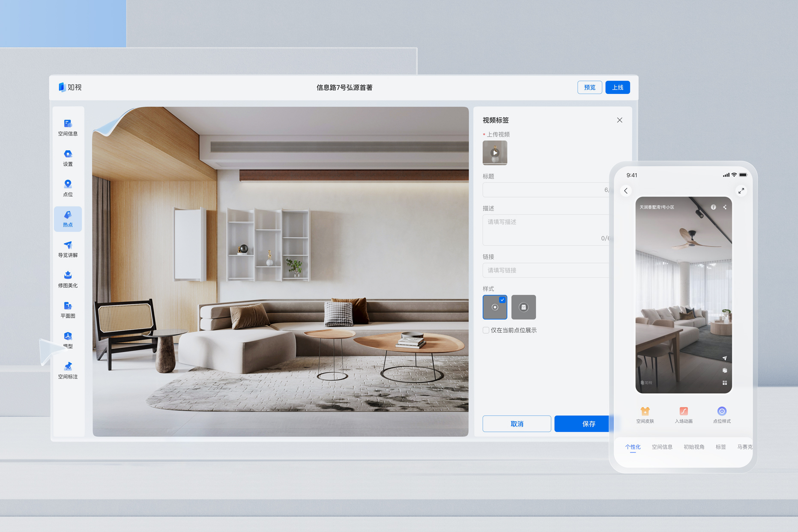The width and height of the screenshot is (798, 532).
Task: Click the 上线 button
Action: [x=617, y=87]
